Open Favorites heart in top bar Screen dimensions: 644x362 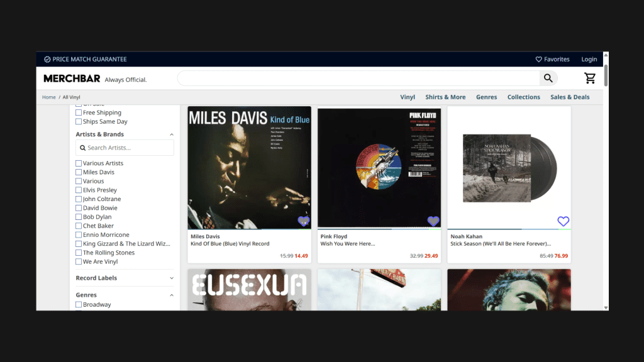[538, 60]
